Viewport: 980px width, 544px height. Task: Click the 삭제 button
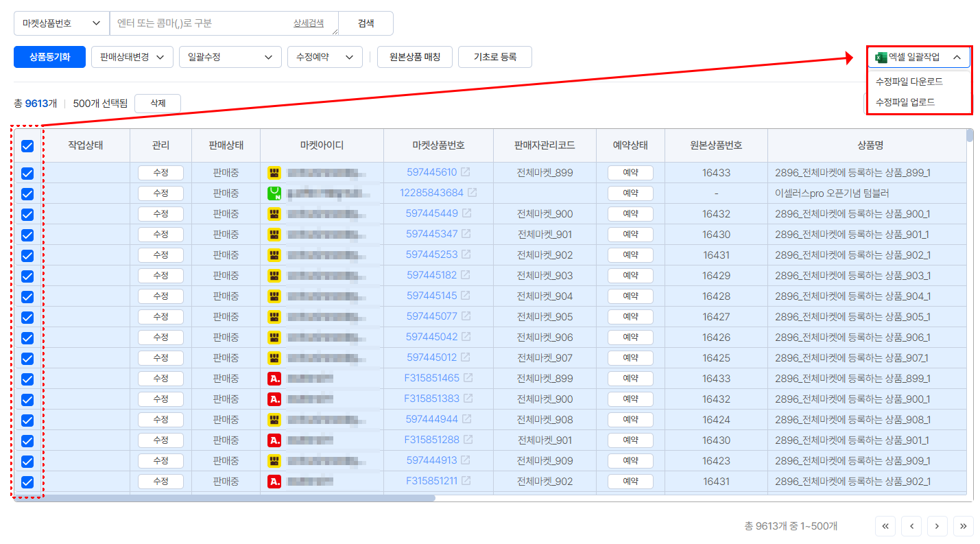coord(158,104)
